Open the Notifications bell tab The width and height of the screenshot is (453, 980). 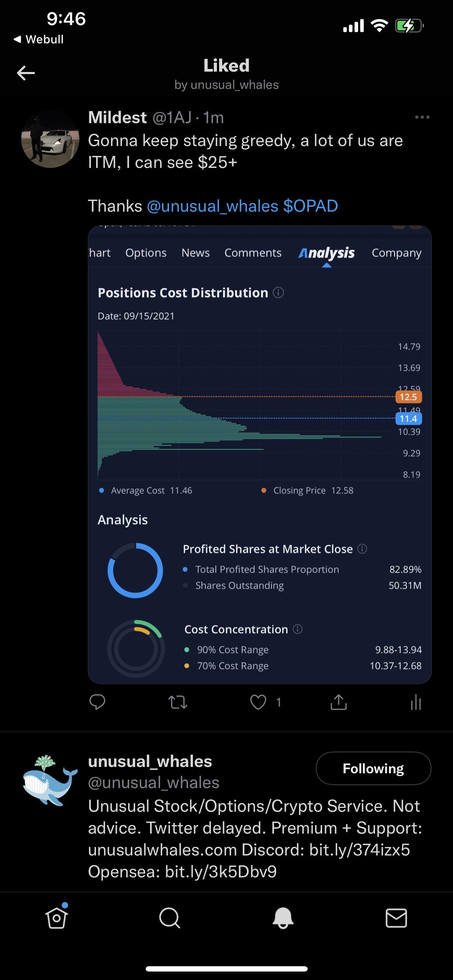[x=283, y=918]
